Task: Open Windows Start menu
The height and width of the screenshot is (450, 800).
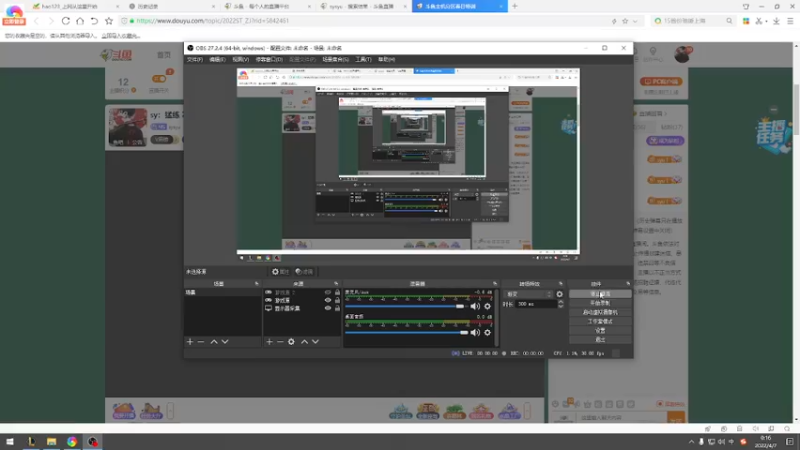Action: pyautogui.click(x=10, y=442)
